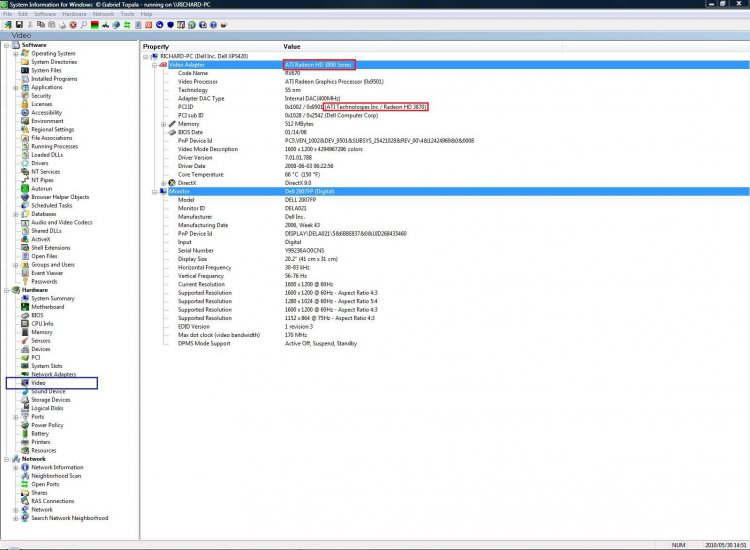Collapse the Video Adapter property group
Viewport: 750px width, 550px height.
(154, 65)
